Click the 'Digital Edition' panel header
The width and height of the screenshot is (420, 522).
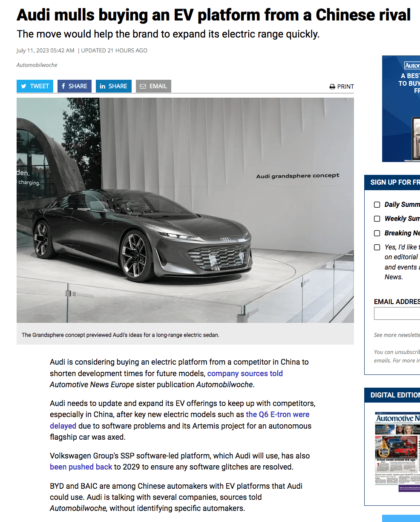click(392, 395)
